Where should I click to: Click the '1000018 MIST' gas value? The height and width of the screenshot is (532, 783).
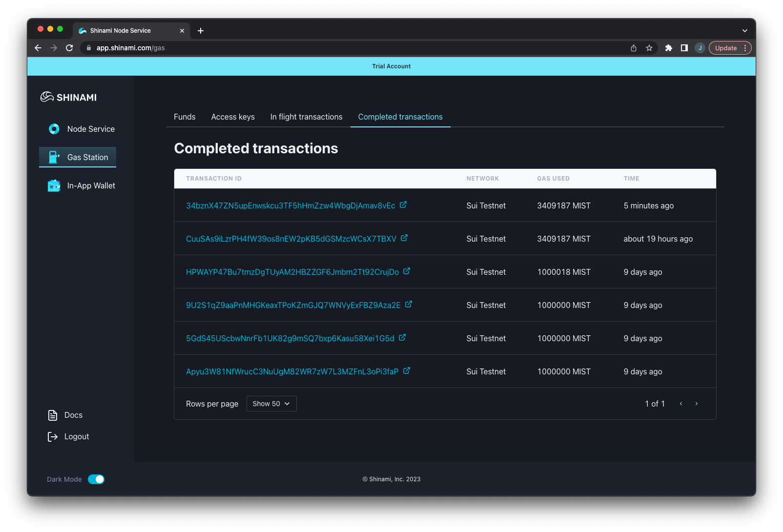coord(564,272)
